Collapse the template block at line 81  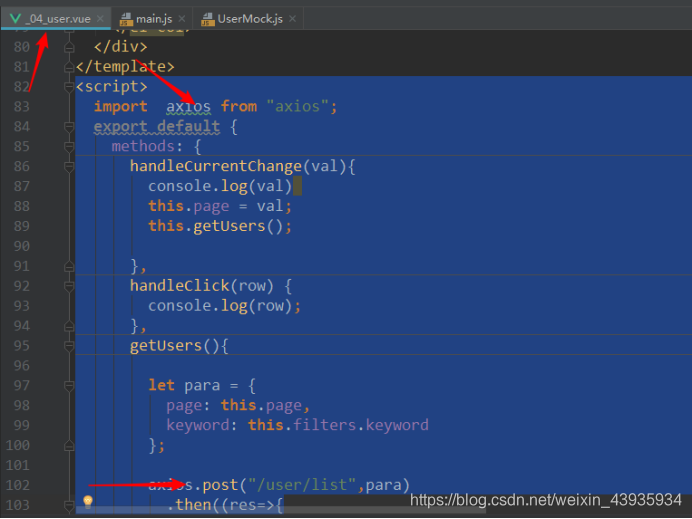[x=69, y=67]
